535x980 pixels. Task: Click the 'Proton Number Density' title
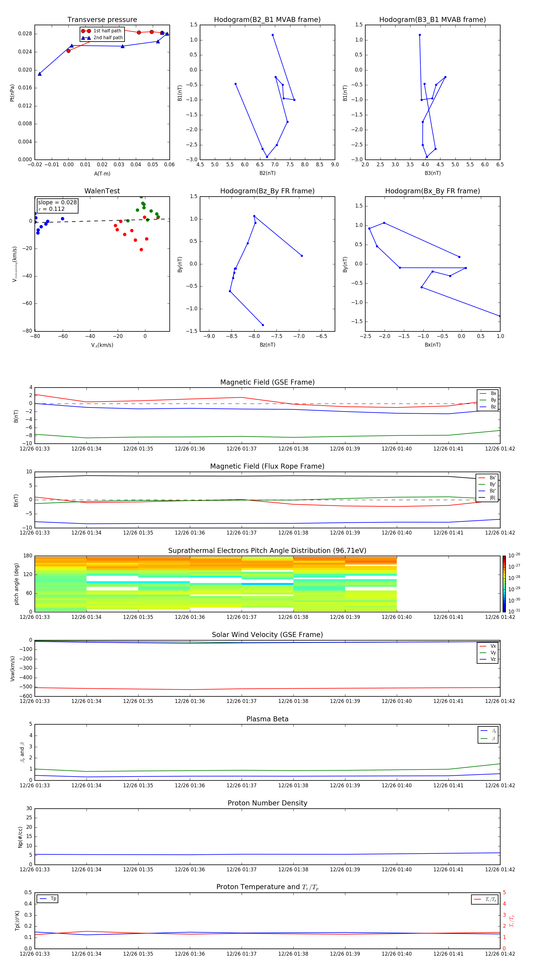tap(267, 803)
